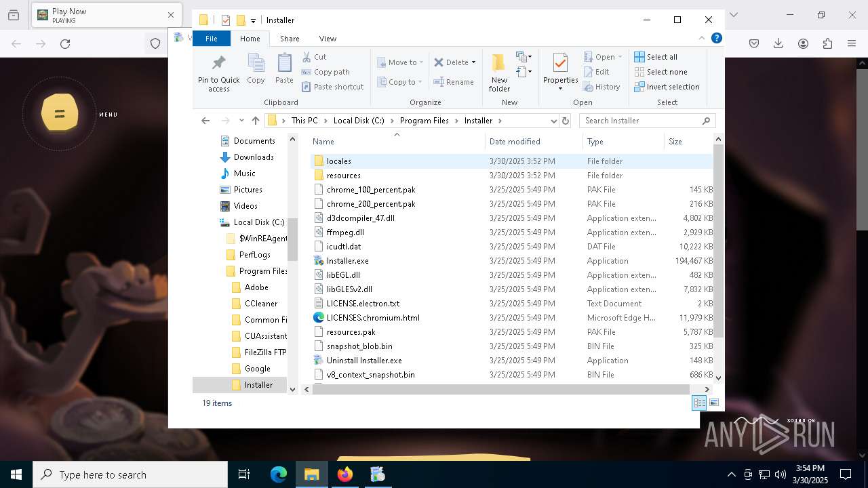Click History in the ribbon

point(601,87)
